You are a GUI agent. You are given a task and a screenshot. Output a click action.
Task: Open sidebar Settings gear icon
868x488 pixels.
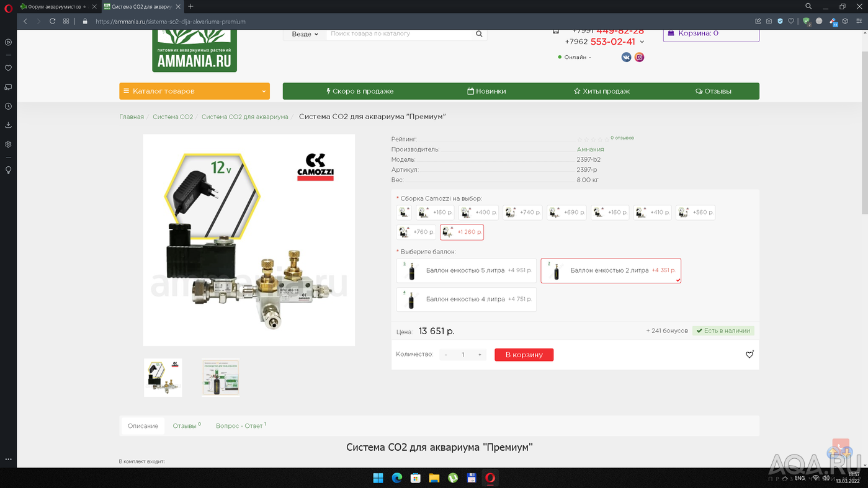click(8, 144)
